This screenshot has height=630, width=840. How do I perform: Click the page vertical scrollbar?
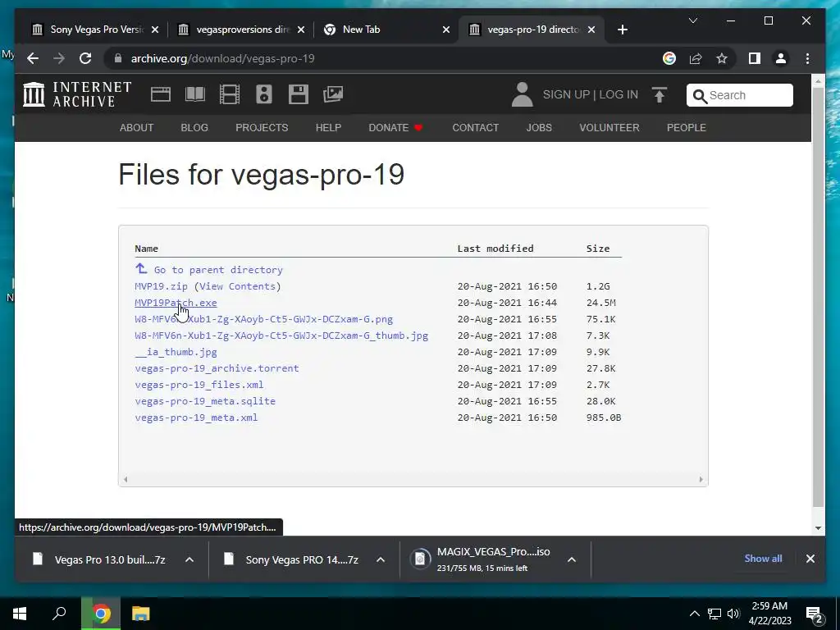click(818, 297)
